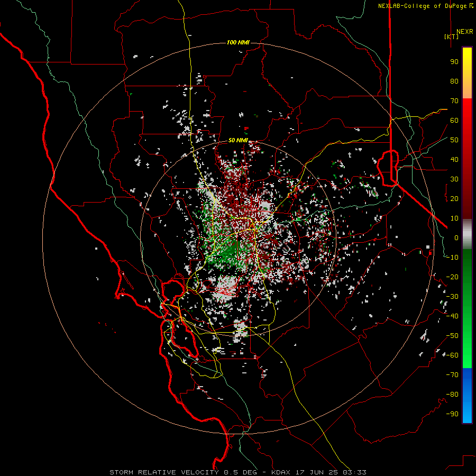Click the -40 velocity scale label

click(452, 316)
